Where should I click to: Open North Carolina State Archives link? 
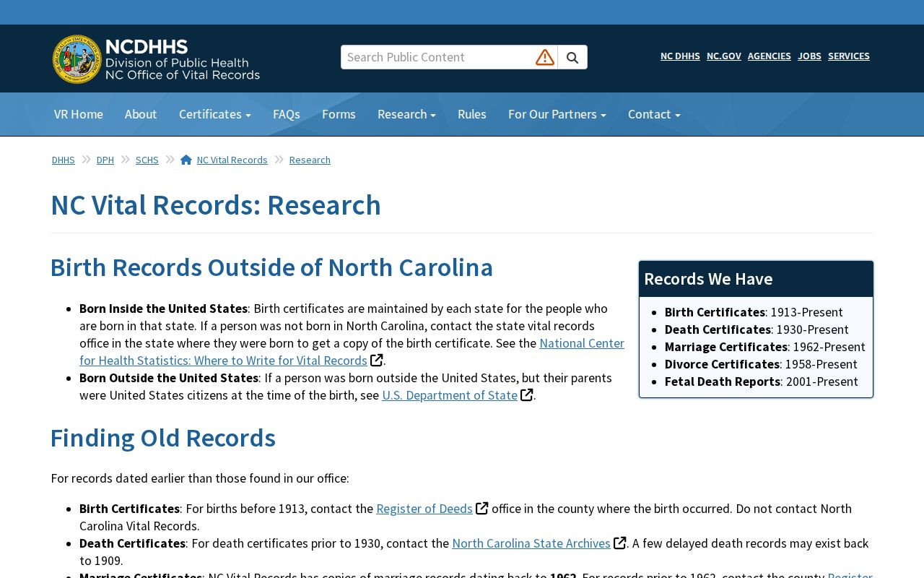coord(531,543)
